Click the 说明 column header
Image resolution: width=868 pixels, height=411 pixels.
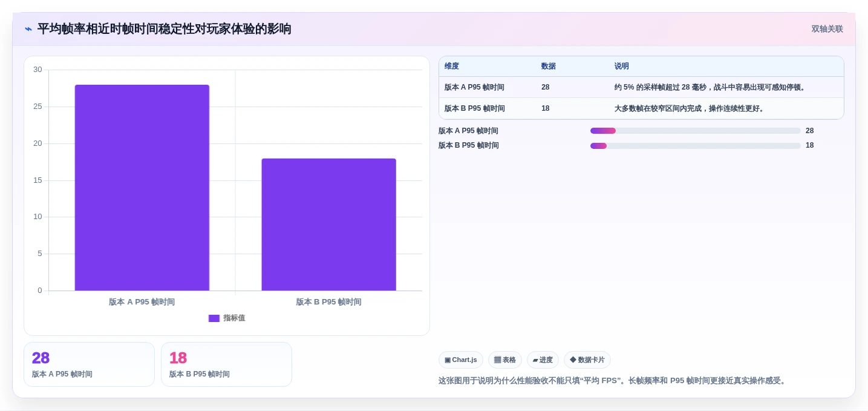pos(622,67)
